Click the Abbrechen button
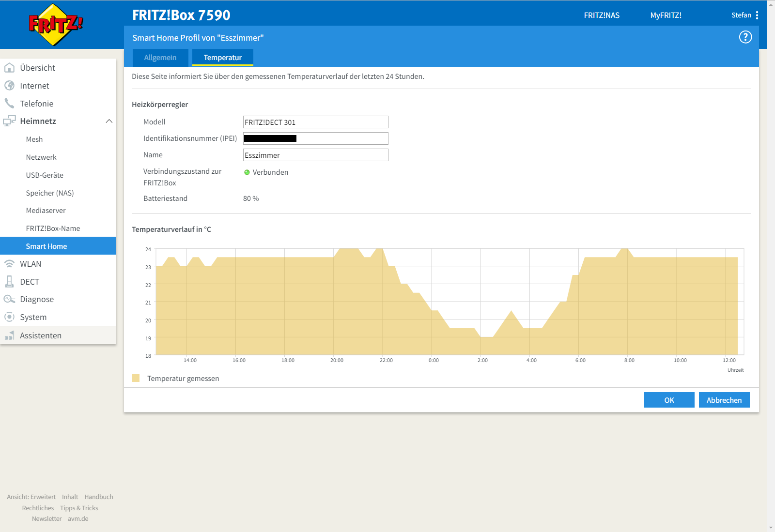This screenshot has width=775, height=532. 724,400
